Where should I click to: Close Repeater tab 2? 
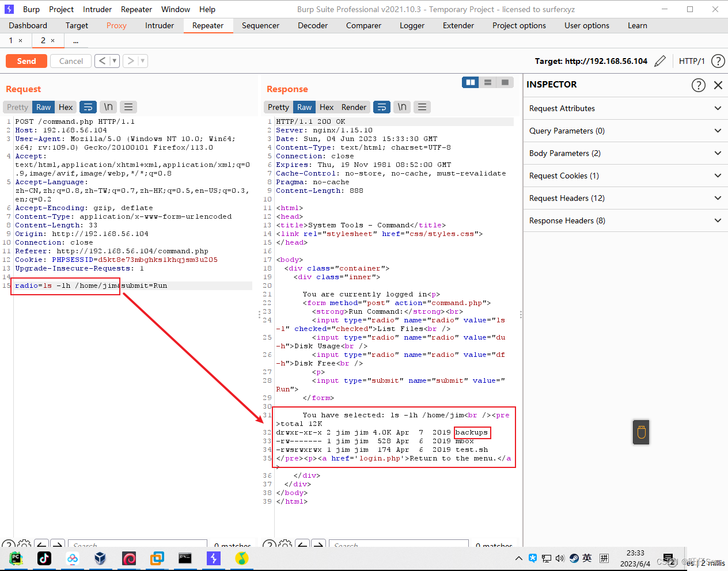click(53, 40)
